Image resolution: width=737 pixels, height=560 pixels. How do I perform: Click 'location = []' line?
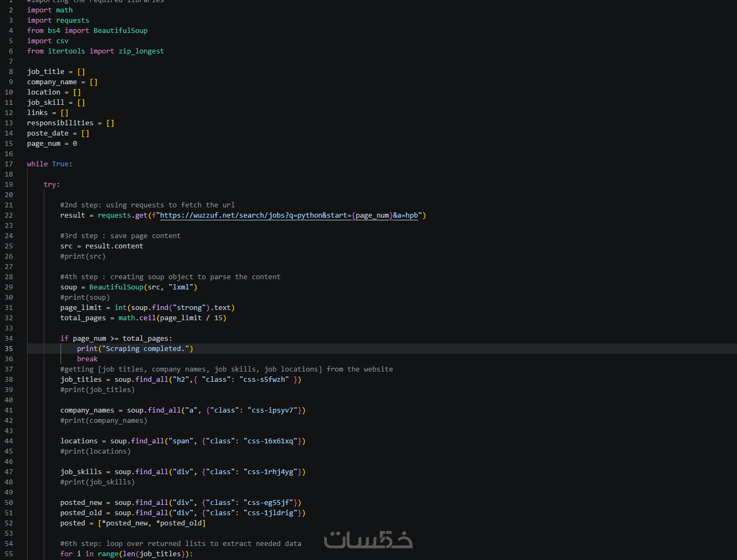[x=54, y=92]
